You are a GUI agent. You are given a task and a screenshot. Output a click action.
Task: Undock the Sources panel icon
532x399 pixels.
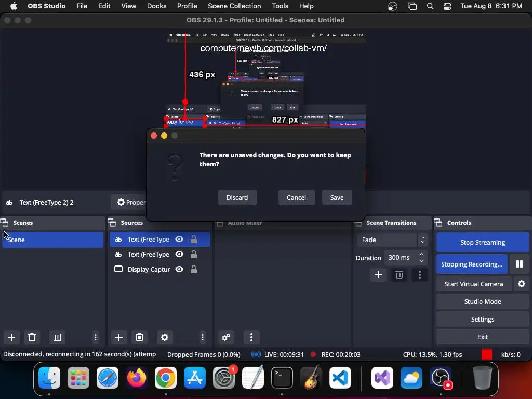[x=112, y=222]
